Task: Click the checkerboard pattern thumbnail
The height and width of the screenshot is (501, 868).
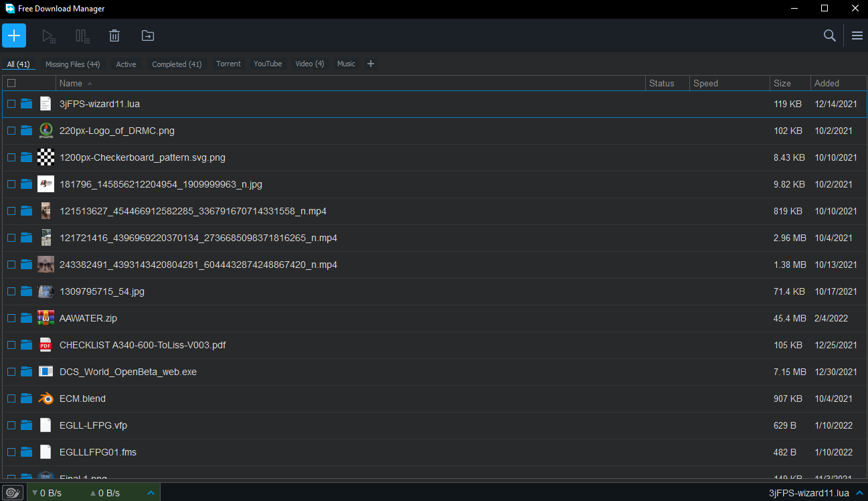Action: (46, 157)
